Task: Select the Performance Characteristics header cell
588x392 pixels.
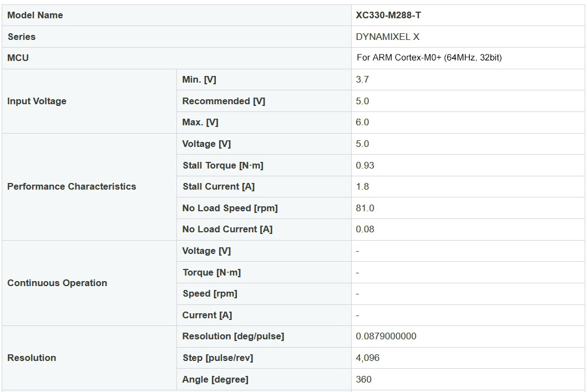Action: point(72,186)
